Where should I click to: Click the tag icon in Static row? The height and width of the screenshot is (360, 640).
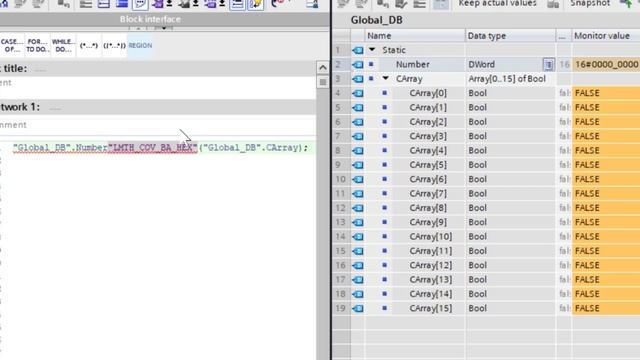pyautogui.click(x=358, y=50)
